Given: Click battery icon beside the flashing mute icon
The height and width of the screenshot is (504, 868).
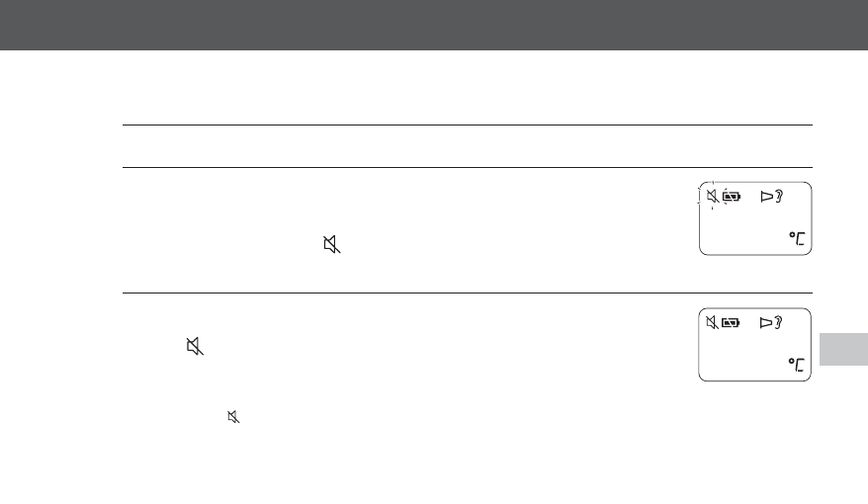Looking at the screenshot, I should click(x=732, y=197).
